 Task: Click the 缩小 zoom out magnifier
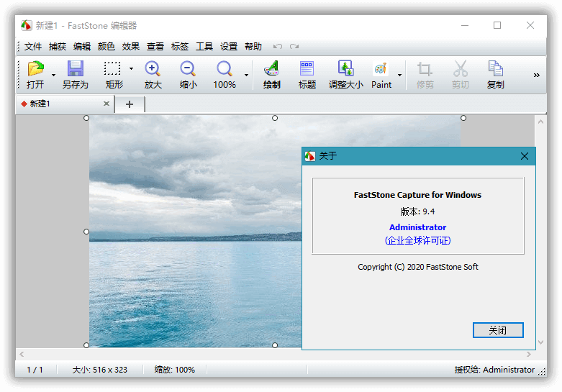[x=188, y=70]
